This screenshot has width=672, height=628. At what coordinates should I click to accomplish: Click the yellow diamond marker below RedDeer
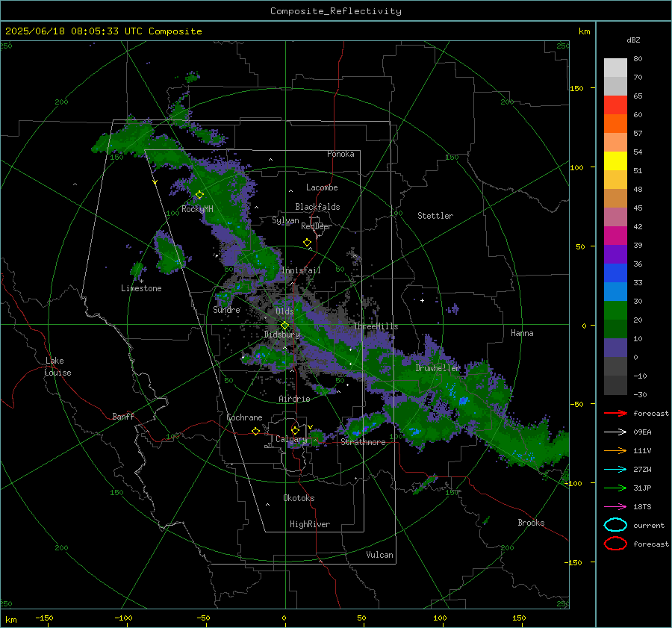[x=307, y=243]
